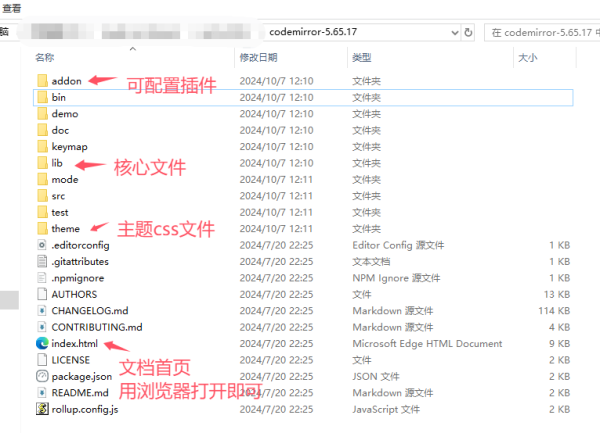Select the rollup.config.js file name
The height and width of the screenshot is (433, 600).
85,409
